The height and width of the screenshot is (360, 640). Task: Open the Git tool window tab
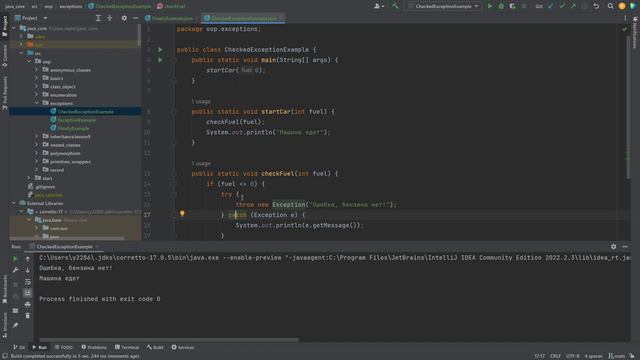coord(19,347)
